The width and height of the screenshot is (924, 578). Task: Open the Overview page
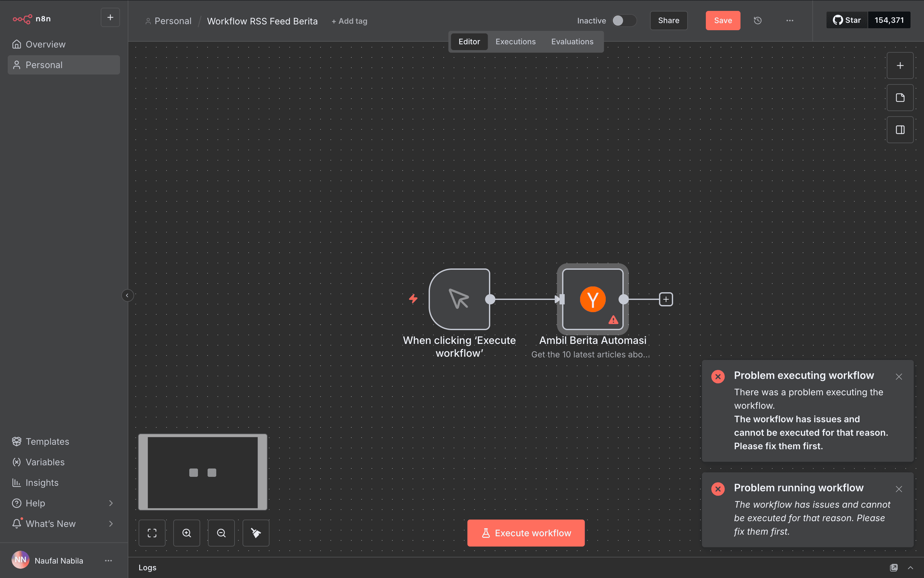pos(64,44)
